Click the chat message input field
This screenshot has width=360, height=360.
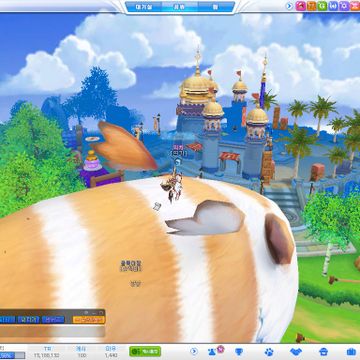52,331
